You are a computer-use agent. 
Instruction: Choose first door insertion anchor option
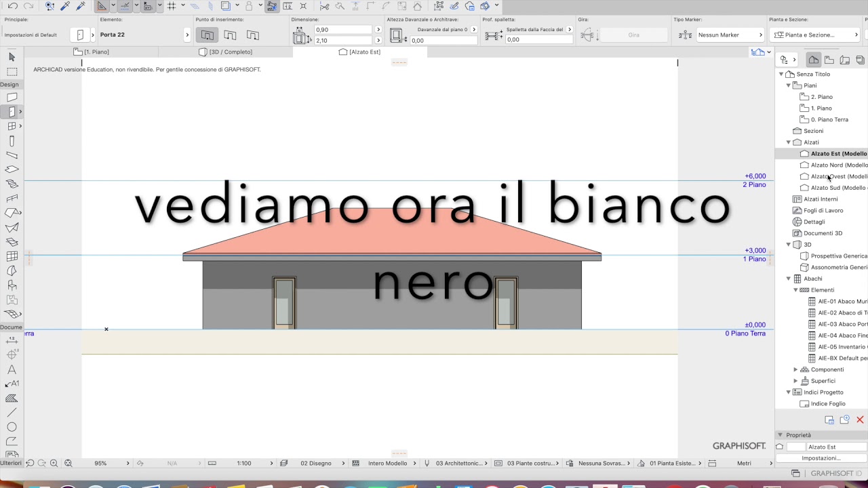click(208, 35)
